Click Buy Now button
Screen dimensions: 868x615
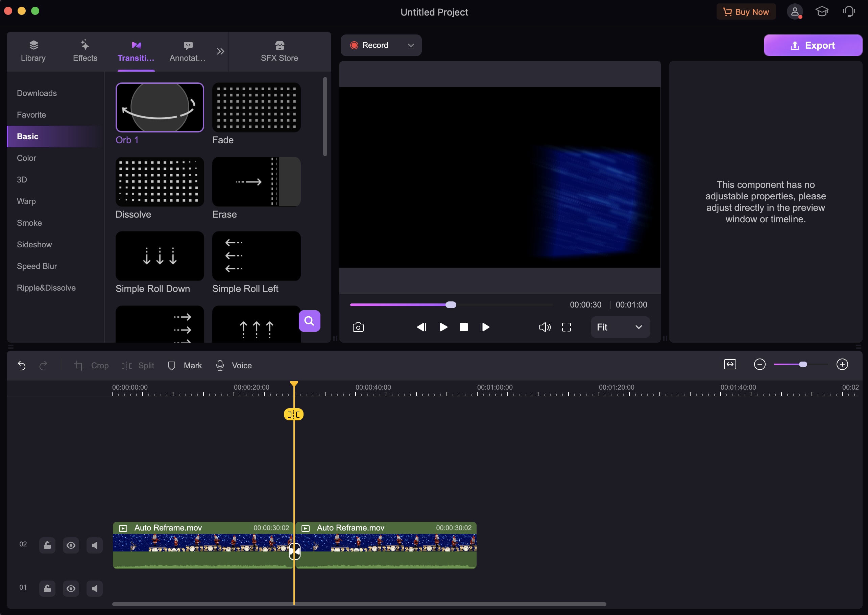point(746,12)
